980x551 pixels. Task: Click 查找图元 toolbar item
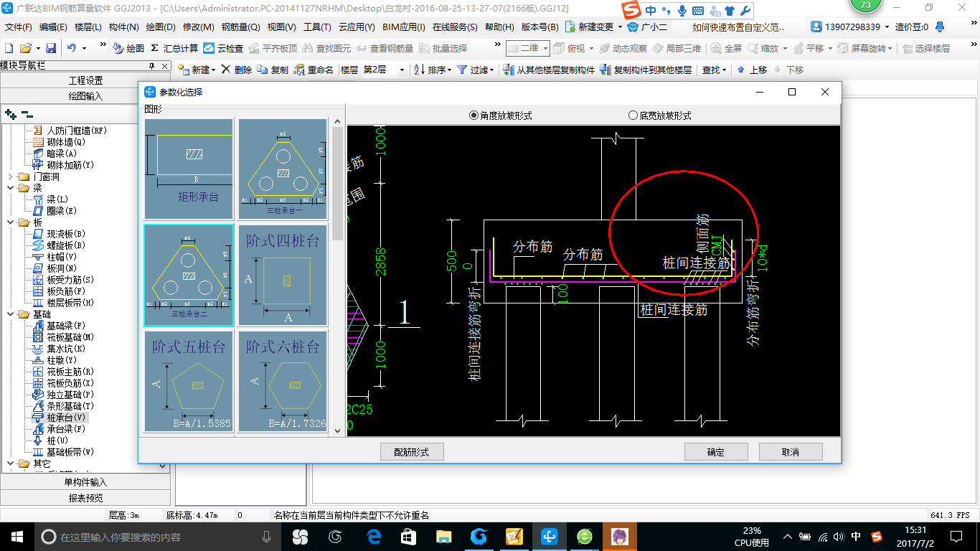[327, 48]
